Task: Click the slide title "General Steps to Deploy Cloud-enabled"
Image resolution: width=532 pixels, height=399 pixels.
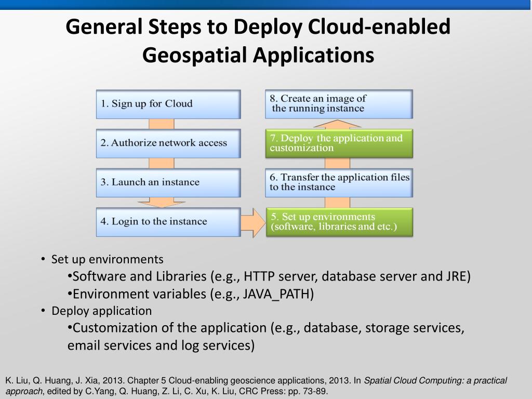Action: point(258,27)
